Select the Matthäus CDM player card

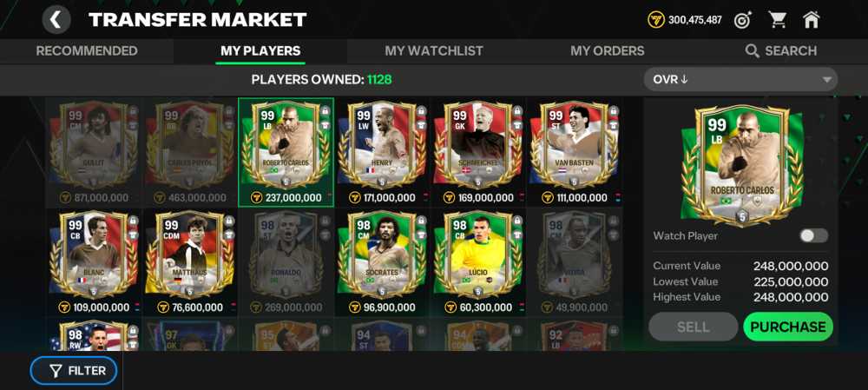point(189,262)
